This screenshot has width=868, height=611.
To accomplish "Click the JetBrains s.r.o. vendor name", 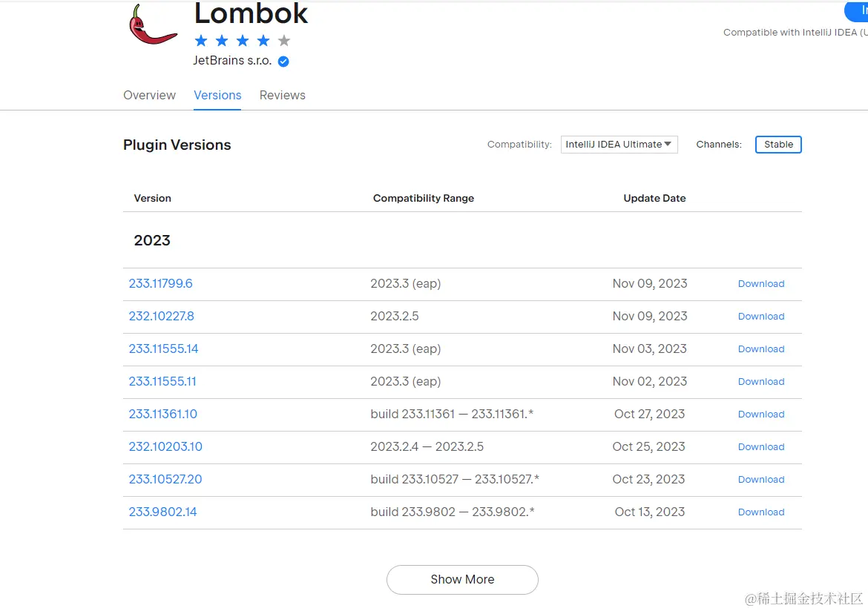I will tap(232, 60).
